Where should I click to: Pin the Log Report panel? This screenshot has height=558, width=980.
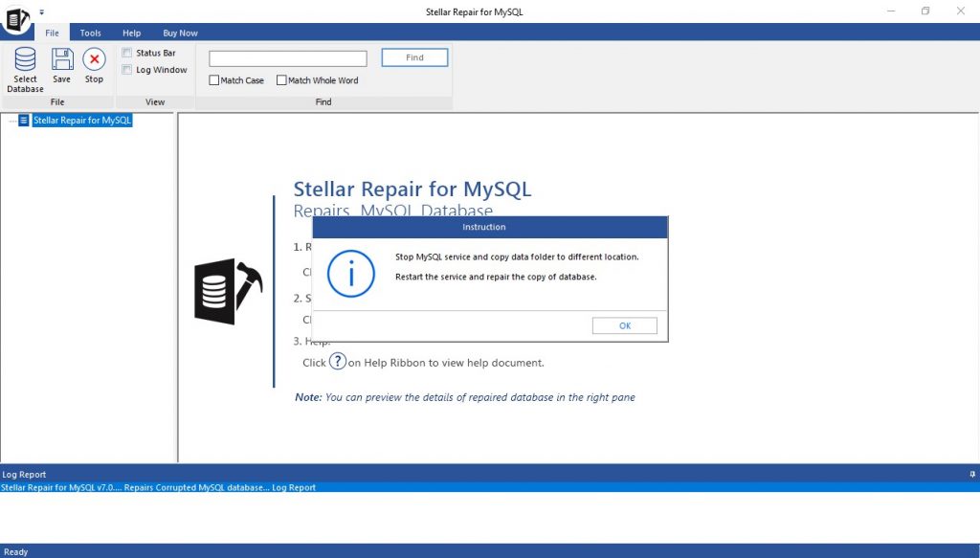[972, 475]
